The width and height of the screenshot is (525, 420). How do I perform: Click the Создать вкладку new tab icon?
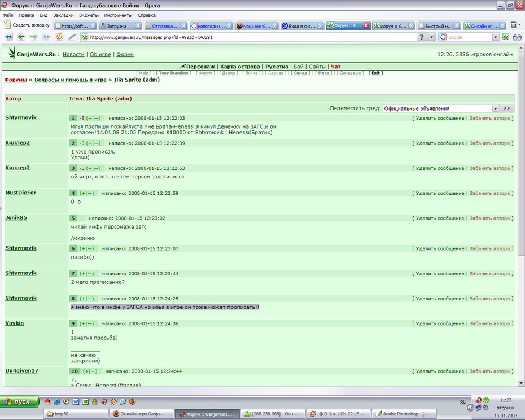[x=7, y=25]
